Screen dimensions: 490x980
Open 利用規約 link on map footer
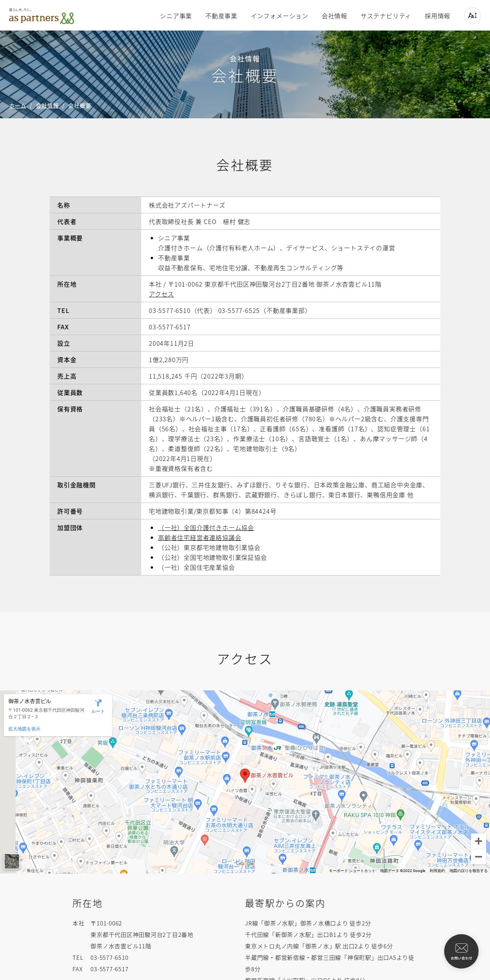click(x=437, y=870)
